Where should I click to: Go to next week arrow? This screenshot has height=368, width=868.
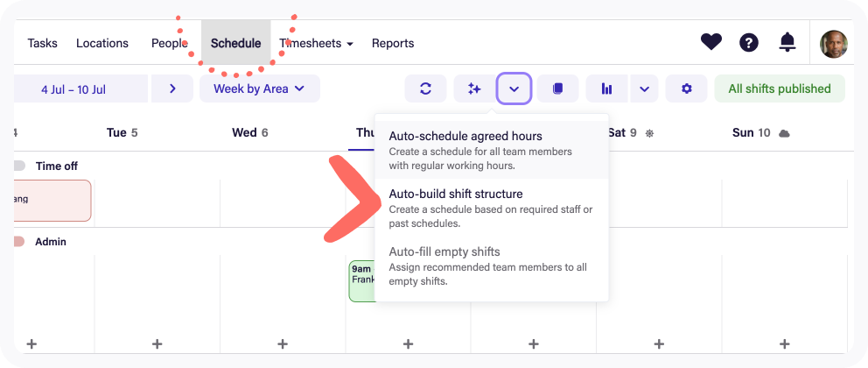click(x=172, y=88)
